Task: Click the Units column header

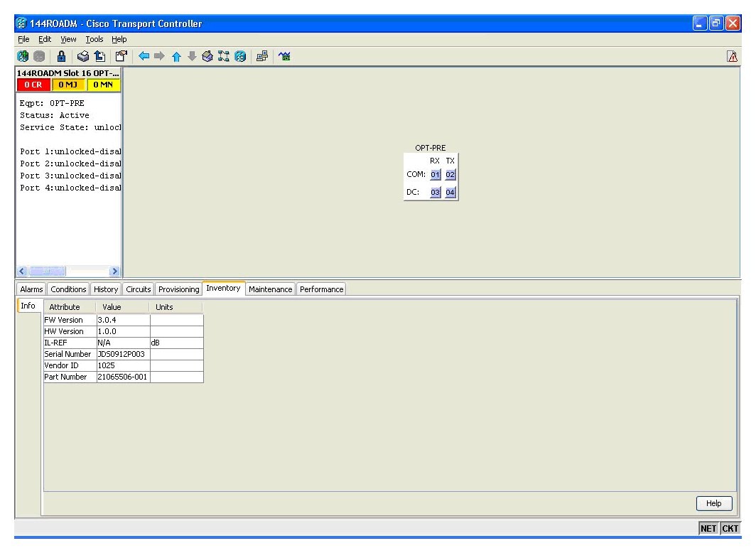Action: point(176,307)
